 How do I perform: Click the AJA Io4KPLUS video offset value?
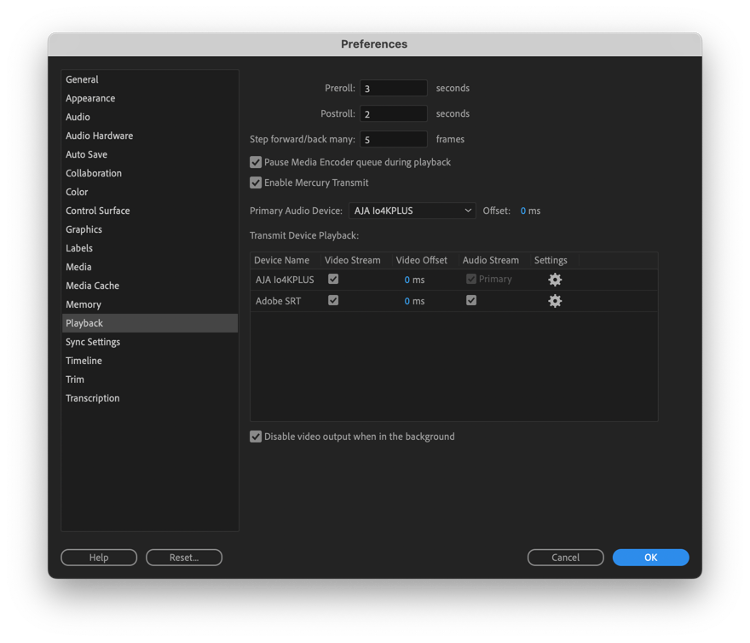407,280
